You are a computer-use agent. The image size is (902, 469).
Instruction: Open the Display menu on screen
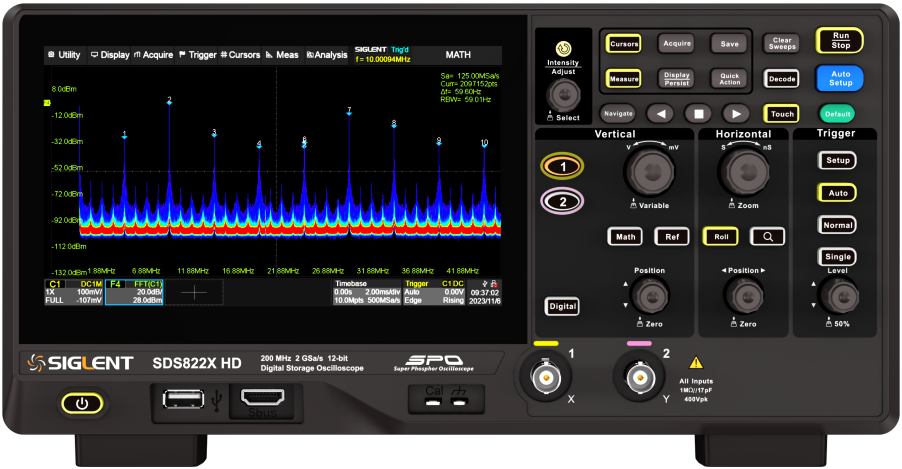point(110,55)
